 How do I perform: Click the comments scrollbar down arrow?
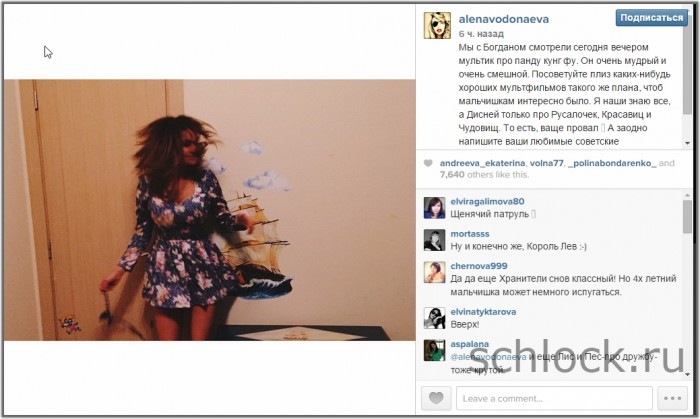tap(687, 375)
